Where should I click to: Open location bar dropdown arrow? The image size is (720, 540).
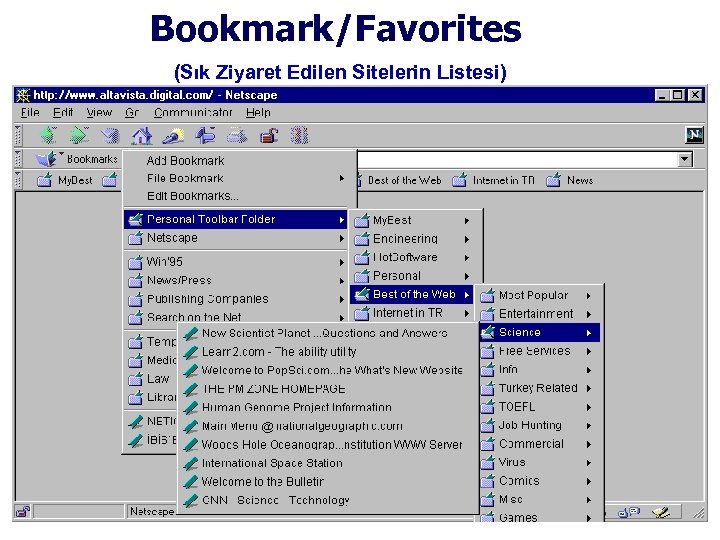coord(685,159)
